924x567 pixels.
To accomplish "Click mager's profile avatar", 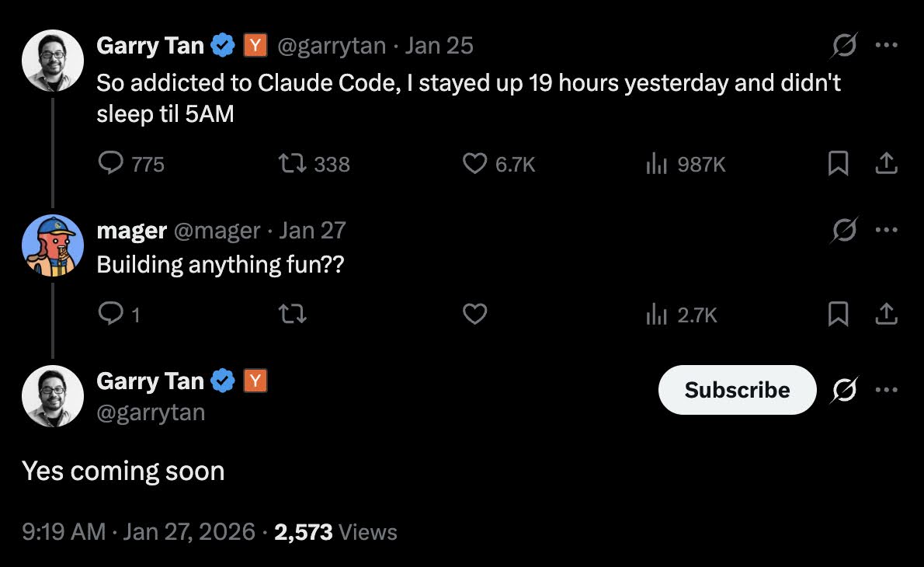I will 52,244.
